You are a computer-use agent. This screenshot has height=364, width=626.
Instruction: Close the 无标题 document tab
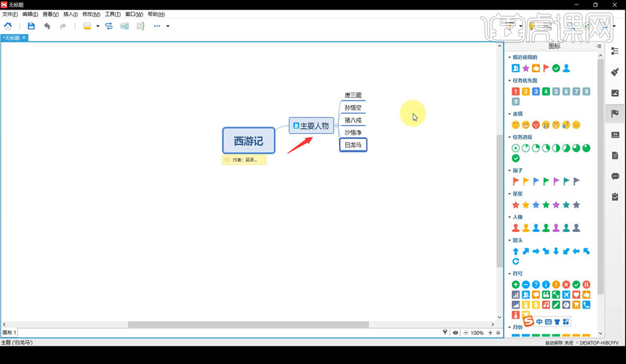point(25,37)
